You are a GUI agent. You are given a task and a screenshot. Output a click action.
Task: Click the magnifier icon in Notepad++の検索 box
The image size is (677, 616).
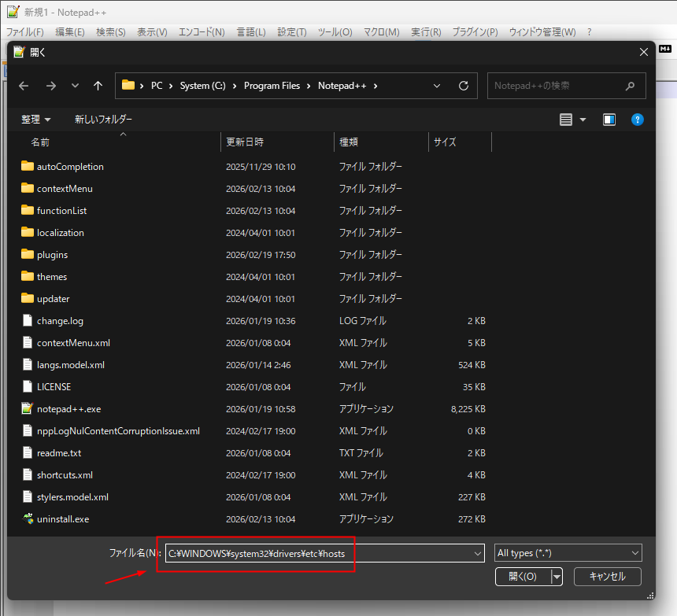(630, 86)
